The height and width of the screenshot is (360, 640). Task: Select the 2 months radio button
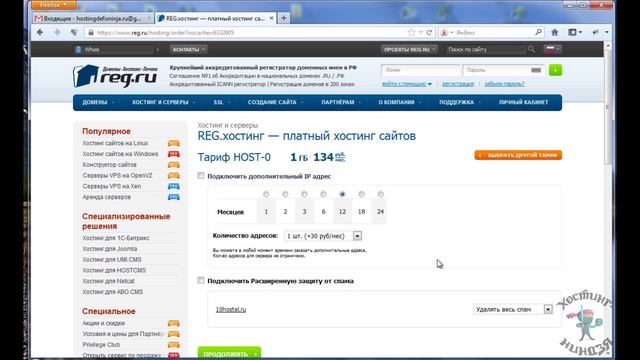pyautogui.click(x=285, y=194)
